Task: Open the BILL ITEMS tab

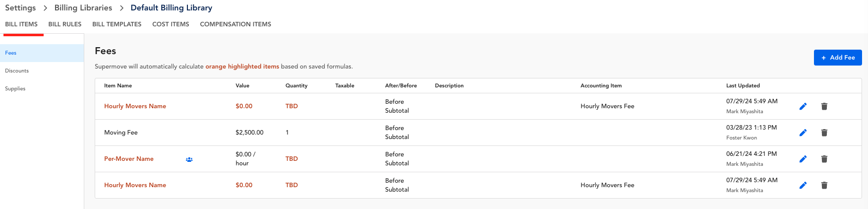Action: (x=21, y=24)
